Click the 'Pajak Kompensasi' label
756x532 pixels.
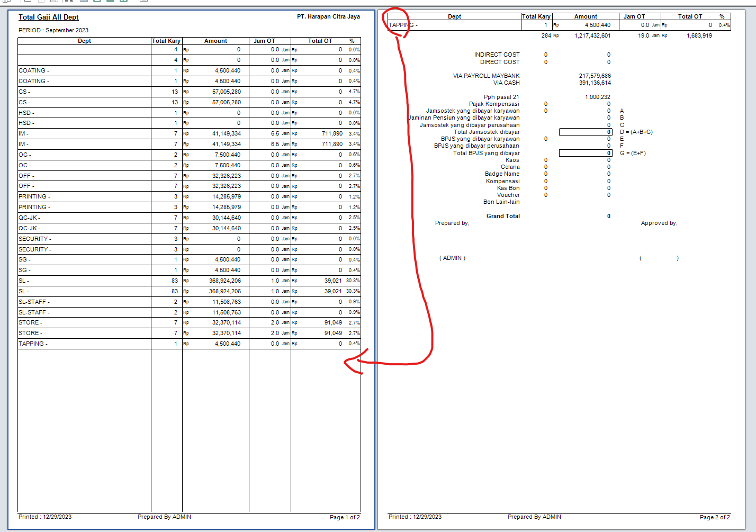494,104
